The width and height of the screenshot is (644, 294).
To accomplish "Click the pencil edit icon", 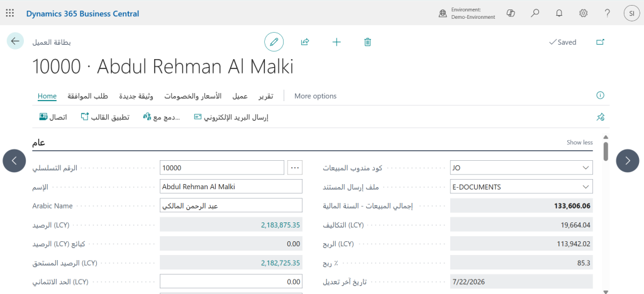I will click(274, 42).
